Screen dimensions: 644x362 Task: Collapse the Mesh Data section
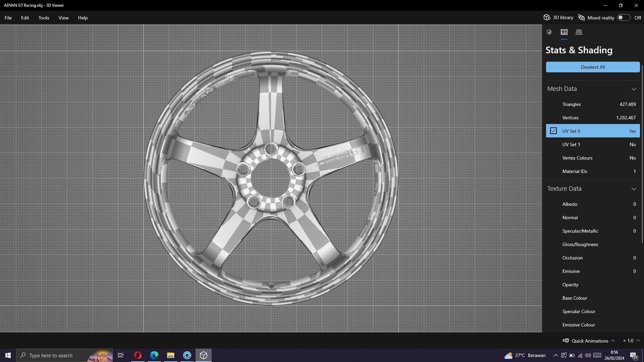(634, 89)
